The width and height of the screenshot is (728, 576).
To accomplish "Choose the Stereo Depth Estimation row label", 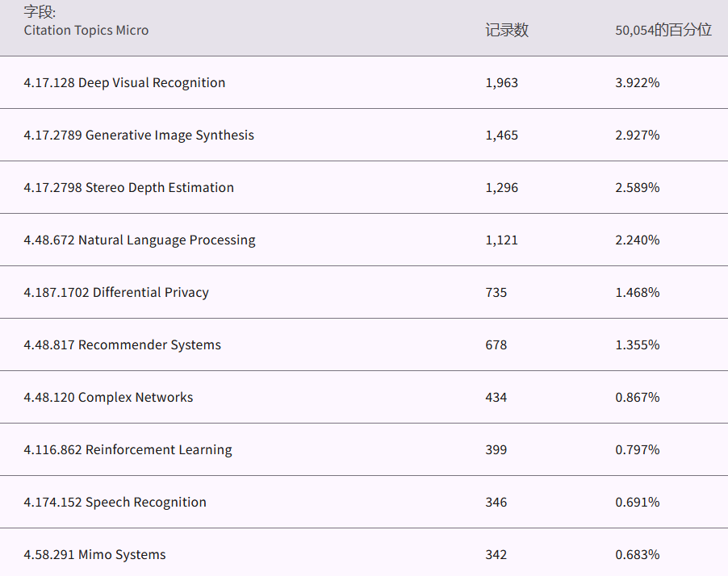I will point(128,187).
